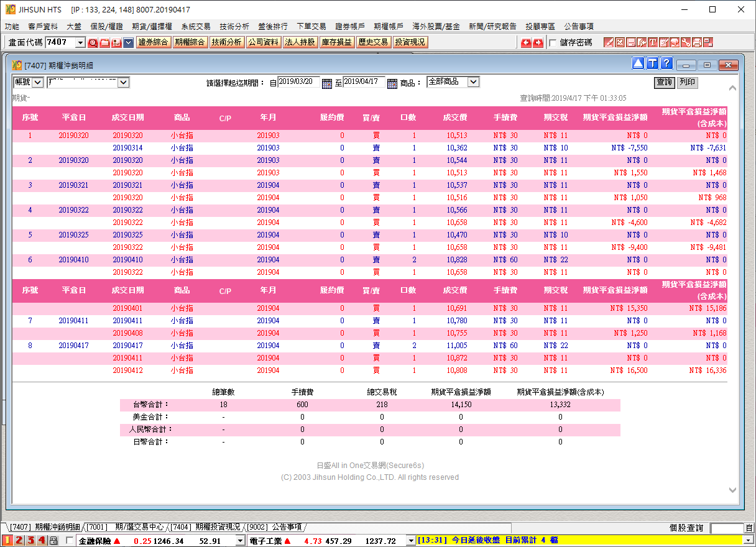Image resolution: width=756 pixels, height=547 pixels.
Task: Click the blue T icon in 7407 window title
Action: [652, 63]
